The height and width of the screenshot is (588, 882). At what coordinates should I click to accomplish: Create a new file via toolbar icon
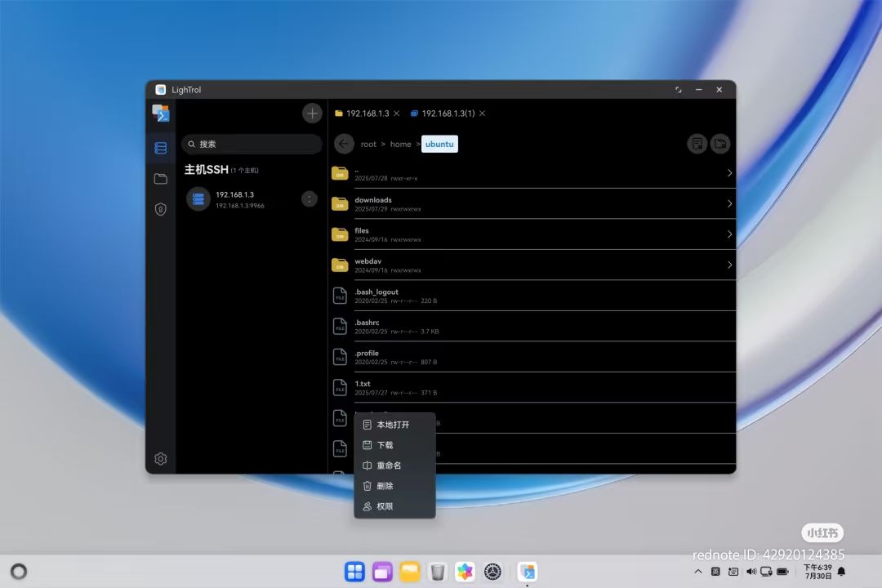click(697, 144)
